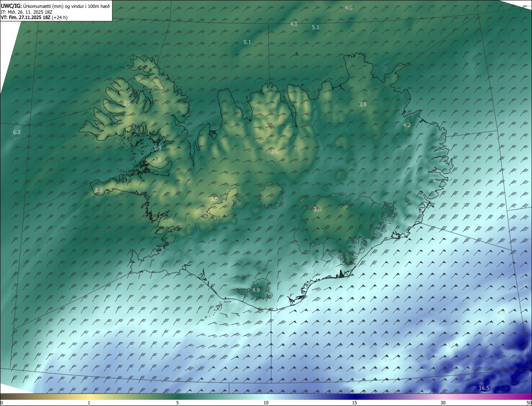This screenshot has height=406, width=532.
Task: Click the 4.1 value label on the map
Action: (x=293, y=24)
